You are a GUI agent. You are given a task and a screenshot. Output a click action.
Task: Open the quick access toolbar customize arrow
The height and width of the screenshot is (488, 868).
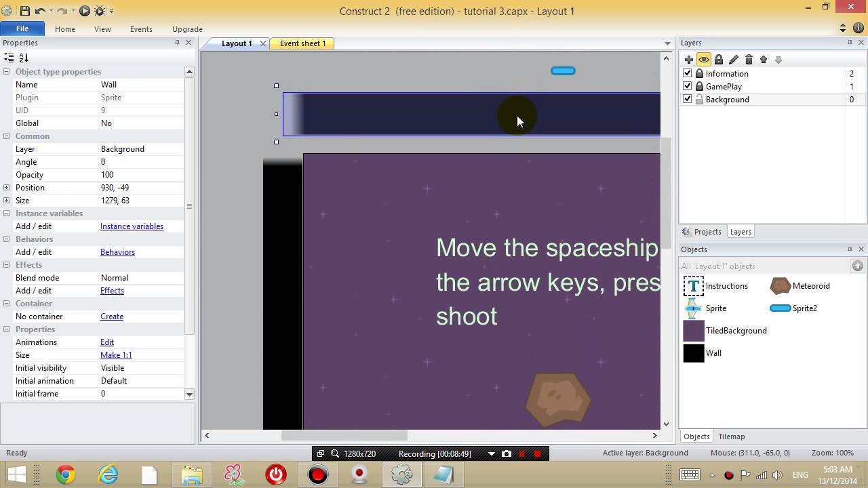pos(111,11)
